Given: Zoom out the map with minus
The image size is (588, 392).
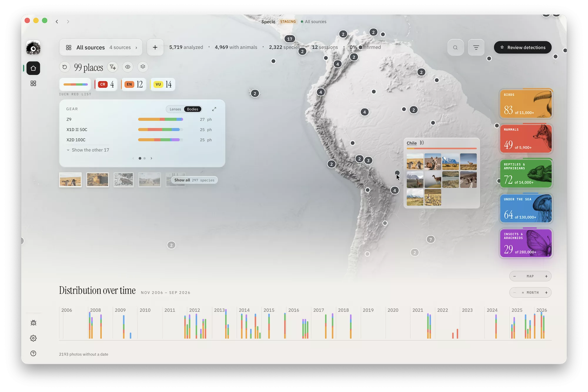Looking at the screenshot, I should [x=514, y=276].
